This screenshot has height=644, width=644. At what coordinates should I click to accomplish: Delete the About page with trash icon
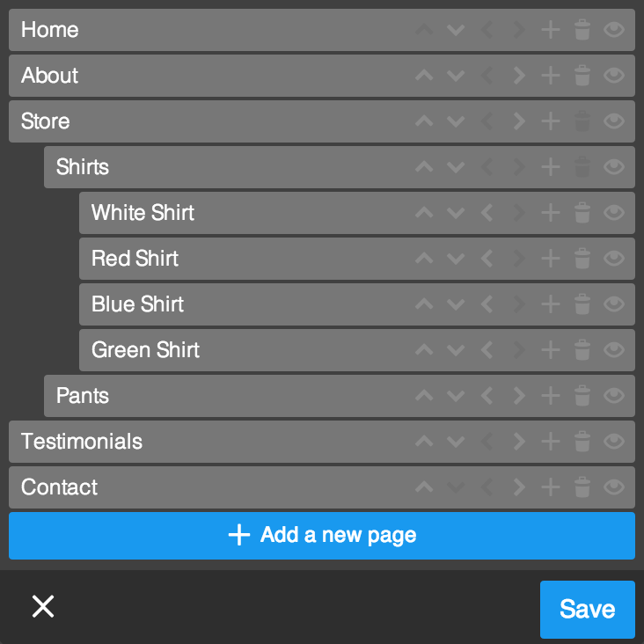point(582,75)
